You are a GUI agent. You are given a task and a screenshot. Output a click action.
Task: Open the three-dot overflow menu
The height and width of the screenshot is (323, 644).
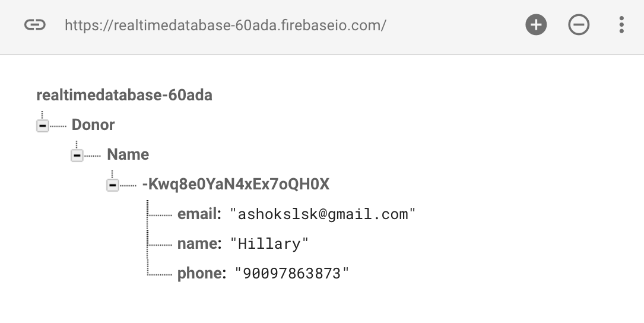[x=621, y=25]
